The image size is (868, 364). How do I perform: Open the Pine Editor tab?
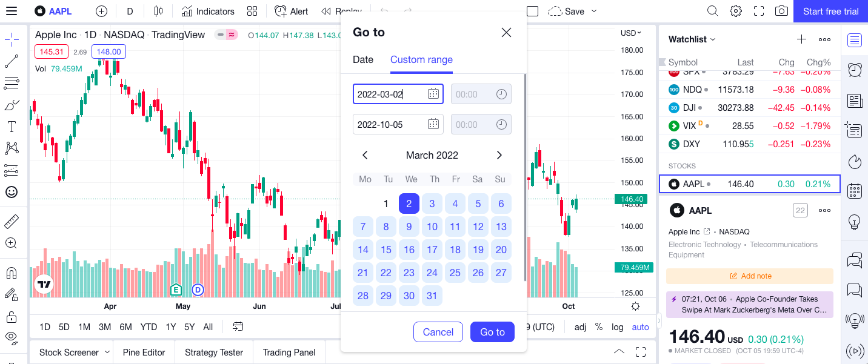tap(144, 352)
